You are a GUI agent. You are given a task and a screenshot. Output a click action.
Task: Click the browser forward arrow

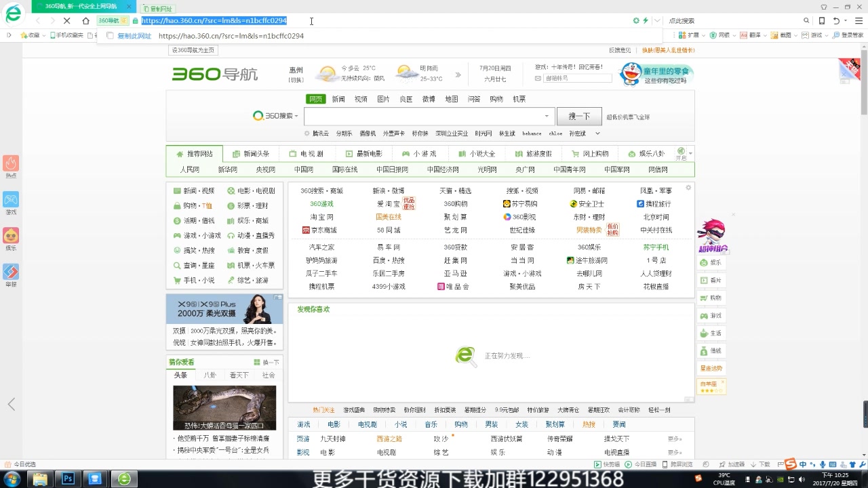(52, 21)
